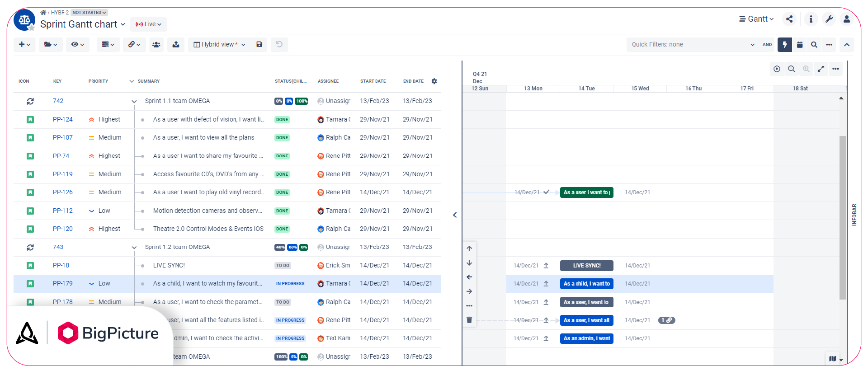This screenshot has width=868, height=375.
Task: Open the Live mode menu
Action: [x=149, y=24]
